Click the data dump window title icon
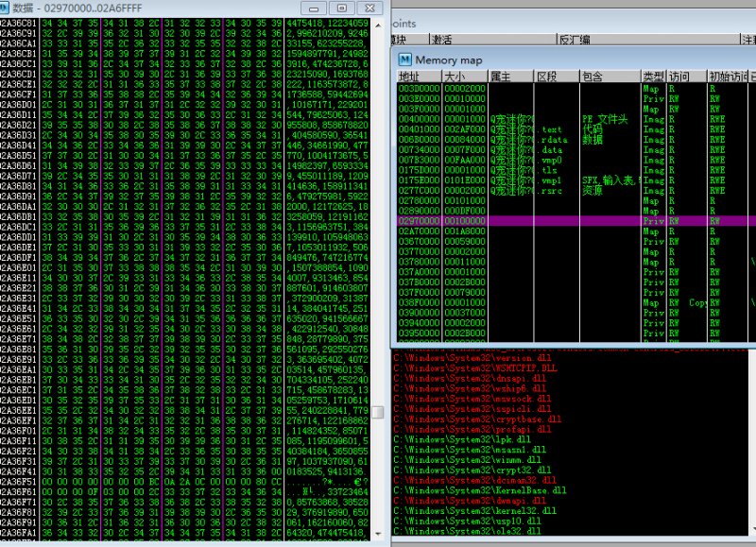 [4, 8]
